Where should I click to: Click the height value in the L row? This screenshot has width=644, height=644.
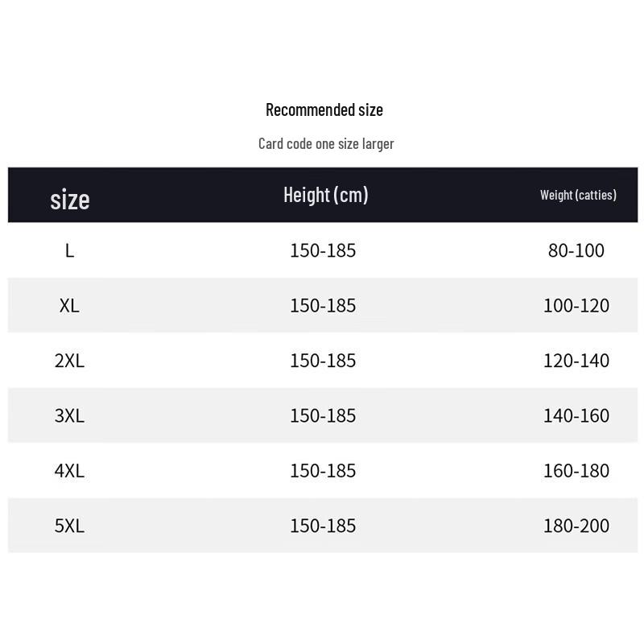(323, 250)
